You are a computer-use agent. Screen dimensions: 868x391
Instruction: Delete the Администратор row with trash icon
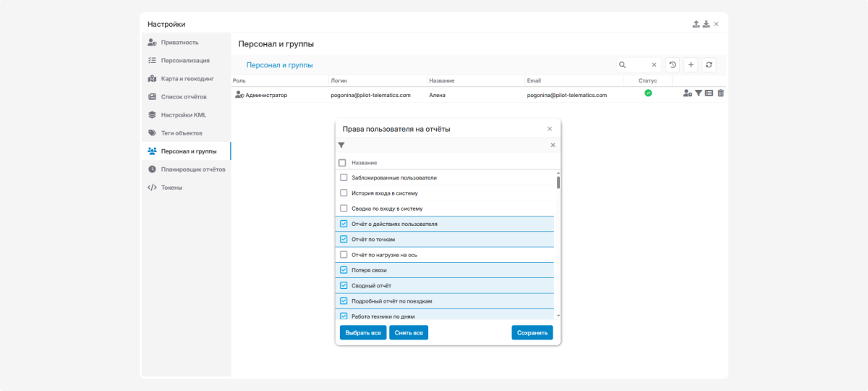720,93
